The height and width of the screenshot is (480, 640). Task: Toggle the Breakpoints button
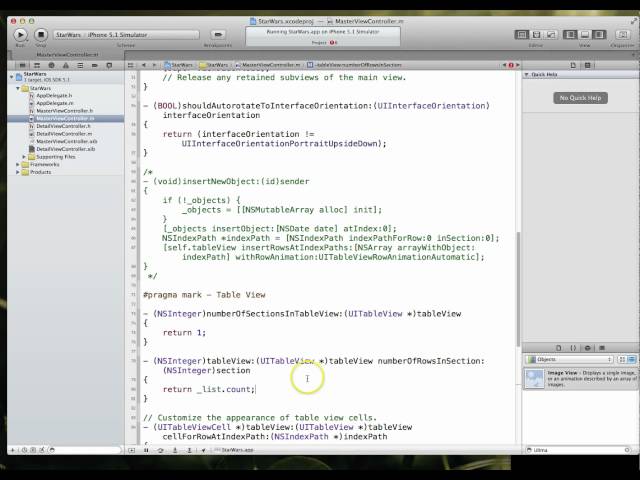click(x=218, y=35)
